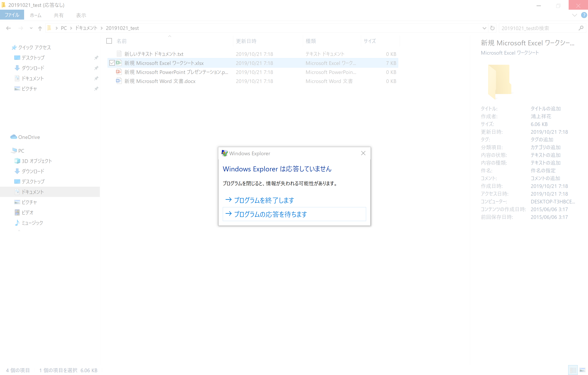The height and width of the screenshot is (375, 588).
Task: Expand the ribbon chevron
Action: pyautogui.click(x=575, y=15)
